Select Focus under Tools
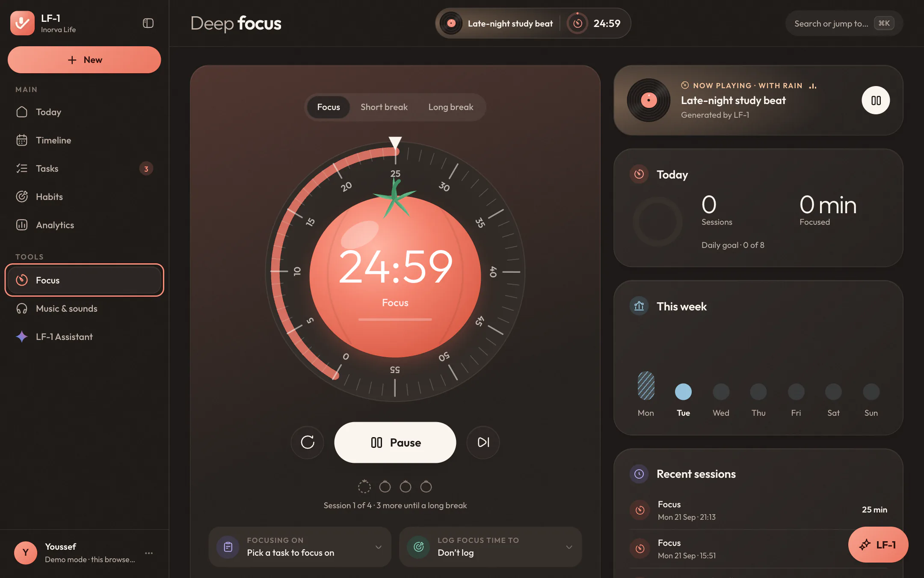 (84, 280)
